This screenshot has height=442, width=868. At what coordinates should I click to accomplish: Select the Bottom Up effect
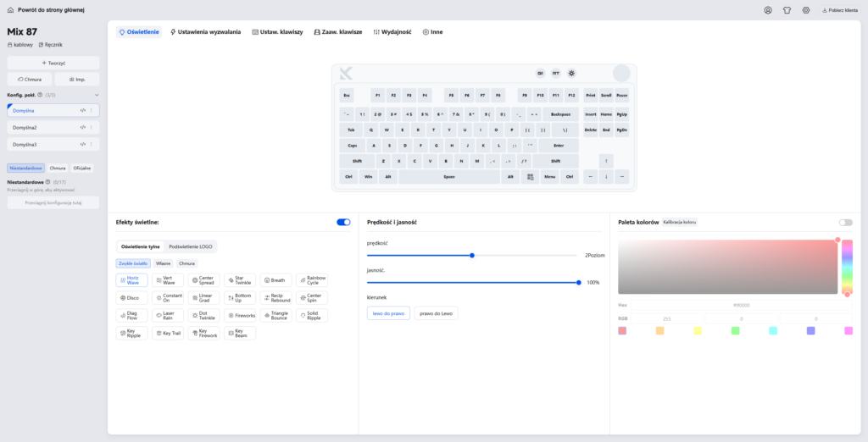(x=240, y=297)
